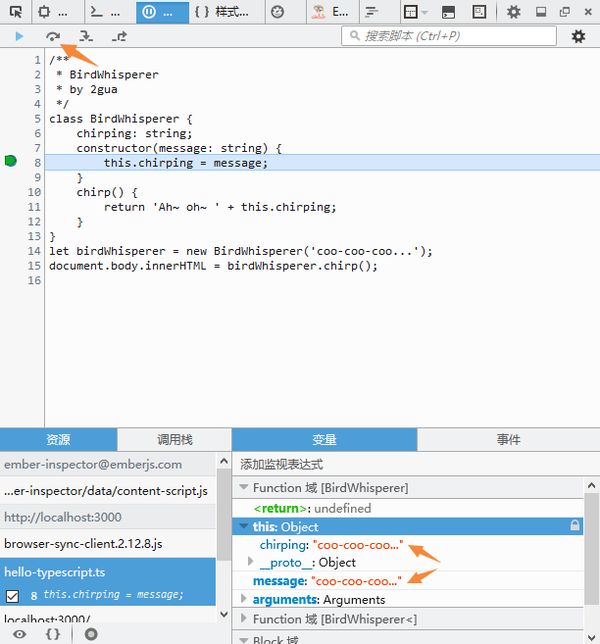Toggle all breakpoints circle icon
This screenshot has height=644, width=600.
(x=91, y=634)
